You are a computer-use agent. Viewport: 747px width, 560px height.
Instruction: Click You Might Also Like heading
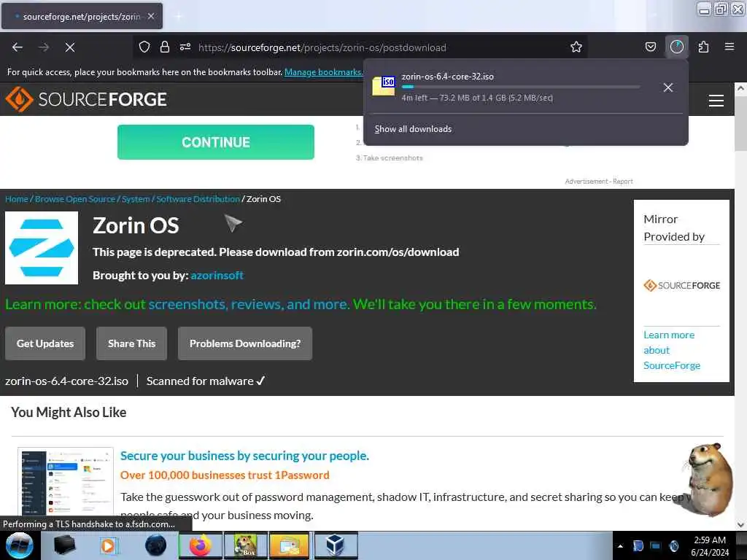[69, 413]
